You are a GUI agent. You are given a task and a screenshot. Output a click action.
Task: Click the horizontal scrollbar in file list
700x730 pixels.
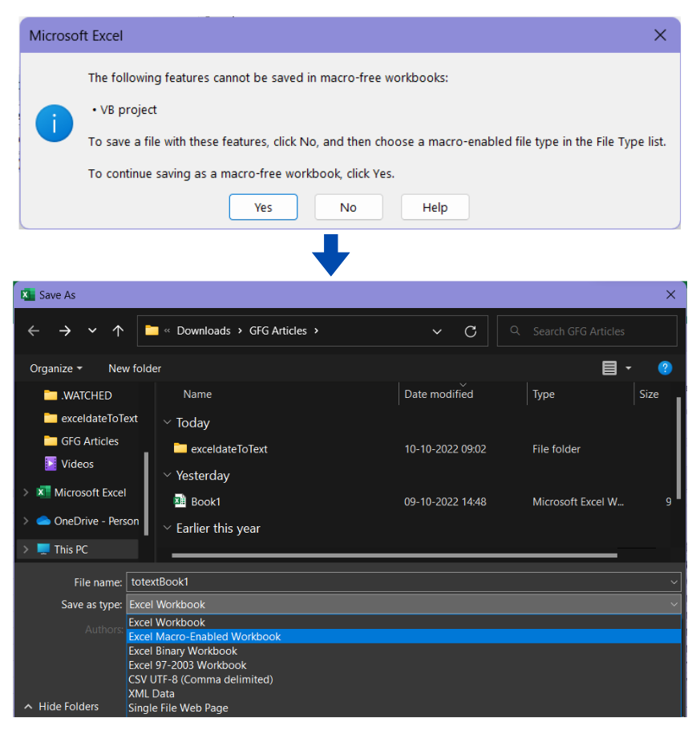coord(395,555)
